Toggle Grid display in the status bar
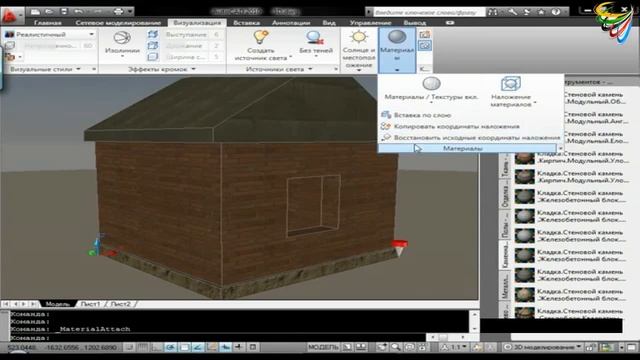Screen dimensions: 640x360 142,347
